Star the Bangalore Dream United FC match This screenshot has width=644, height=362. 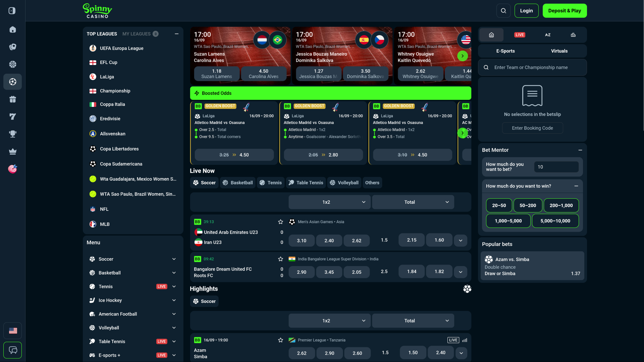click(x=281, y=259)
